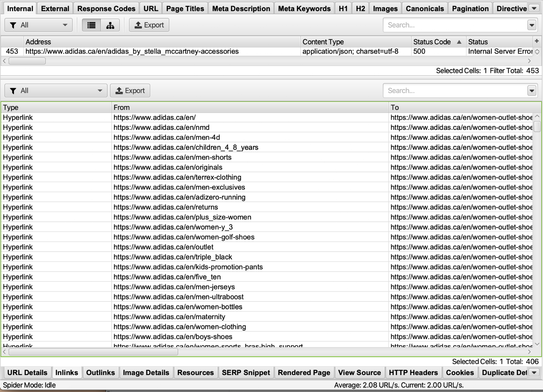This screenshot has height=392, width=543.
Task: Click the upper Search input field
Action: pos(455,25)
